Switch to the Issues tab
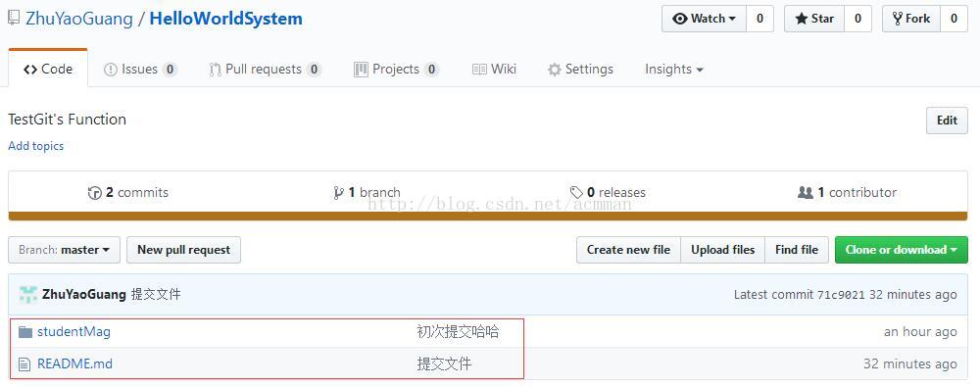 [x=140, y=69]
